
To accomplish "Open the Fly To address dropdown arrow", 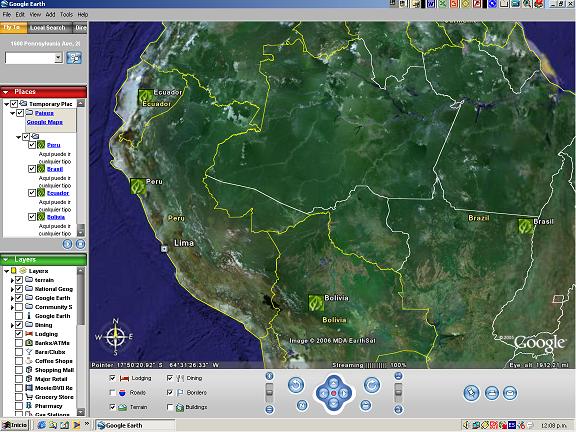I will (58, 58).
